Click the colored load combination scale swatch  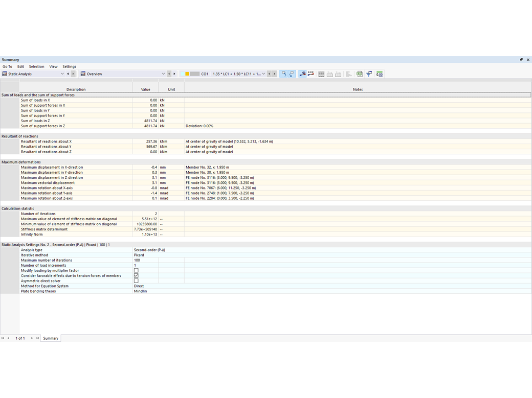tap(191, 74)
